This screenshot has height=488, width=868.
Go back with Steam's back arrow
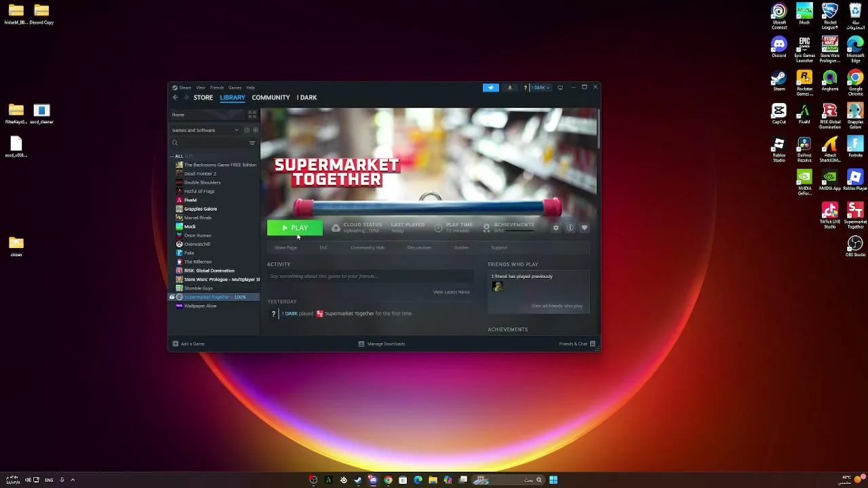[x=175, y=98]
